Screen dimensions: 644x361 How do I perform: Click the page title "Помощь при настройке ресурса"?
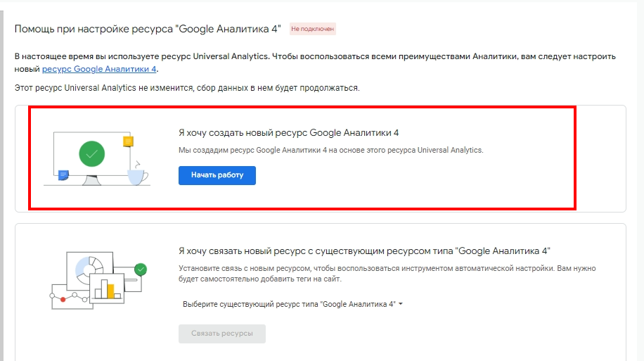pyautogui.click(x=94, y=29)
